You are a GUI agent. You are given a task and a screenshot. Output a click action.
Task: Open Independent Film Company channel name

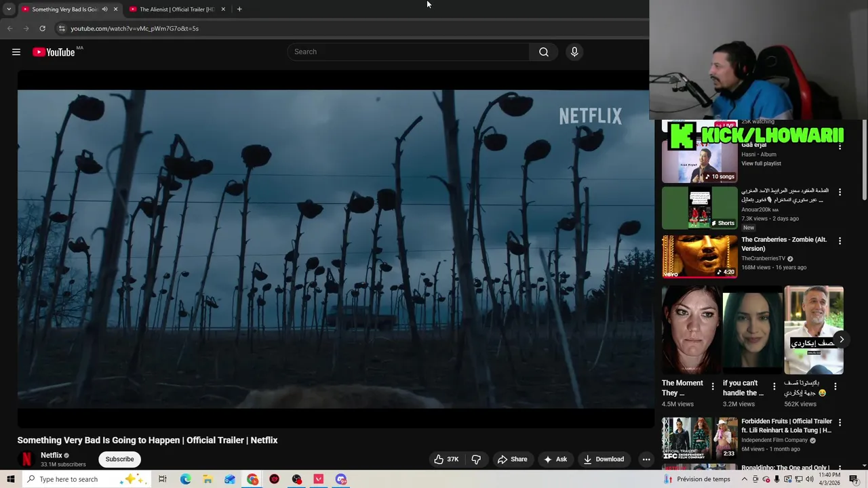click(x=774, y=440)
